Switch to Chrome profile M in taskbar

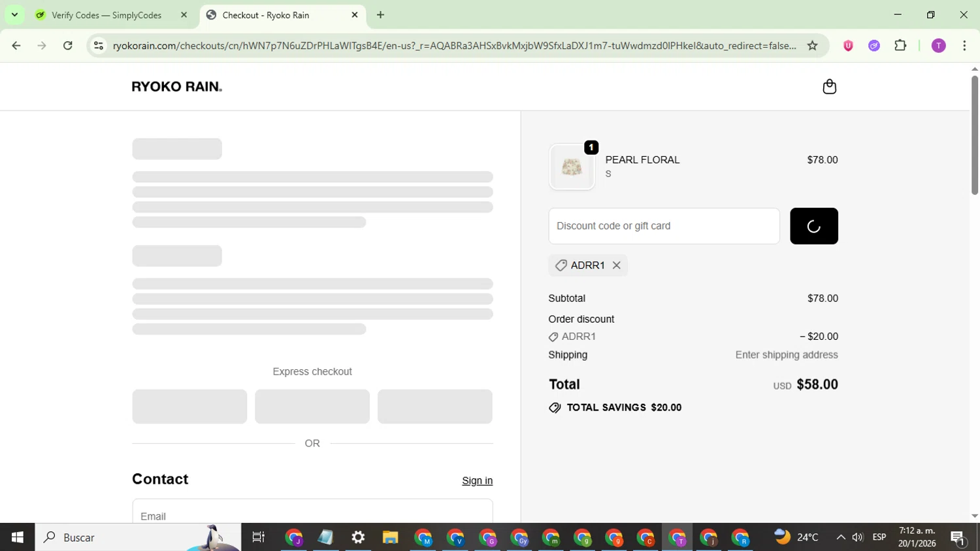pos(423,538)
